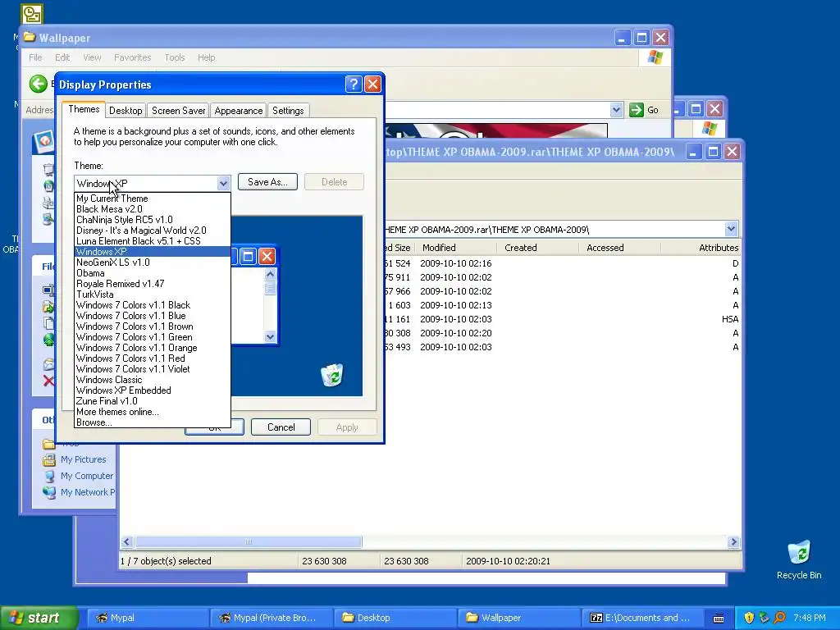
Task: Click the horizontal scrollbar thumb in 7-Zip
Action: pyautogui.click(x=249, y=542)
